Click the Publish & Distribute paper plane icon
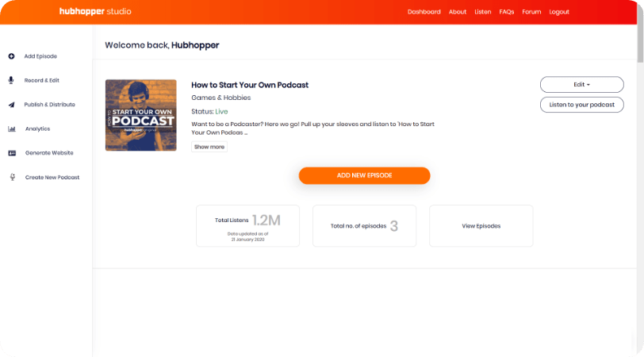Viewport: 644px width, 357px height. [x=11, y=105]
